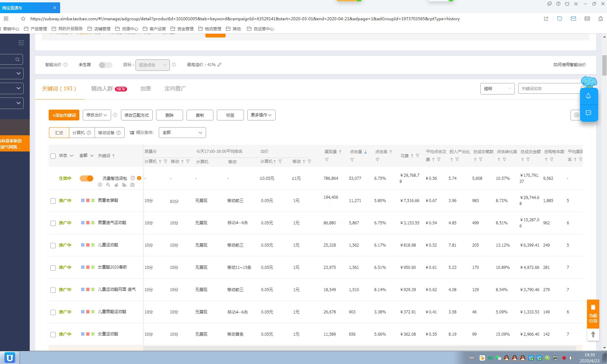The width and height of the screenshot is (607, 364).
Task: Click the +添加关键词 button
Action: click(64, 115)
